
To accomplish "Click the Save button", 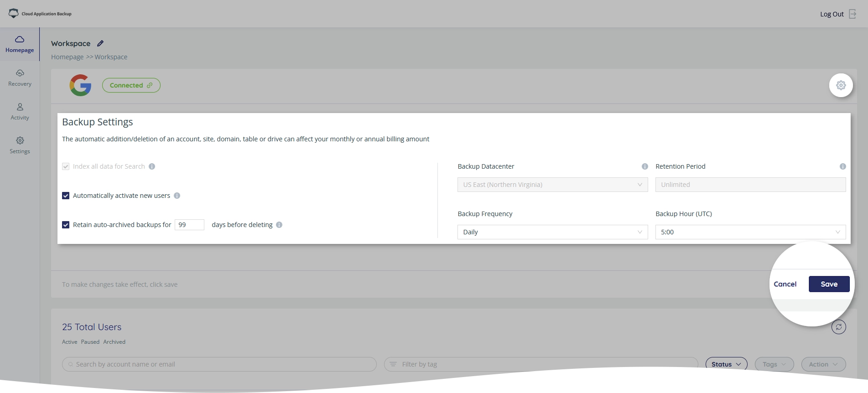I will 829,284.
